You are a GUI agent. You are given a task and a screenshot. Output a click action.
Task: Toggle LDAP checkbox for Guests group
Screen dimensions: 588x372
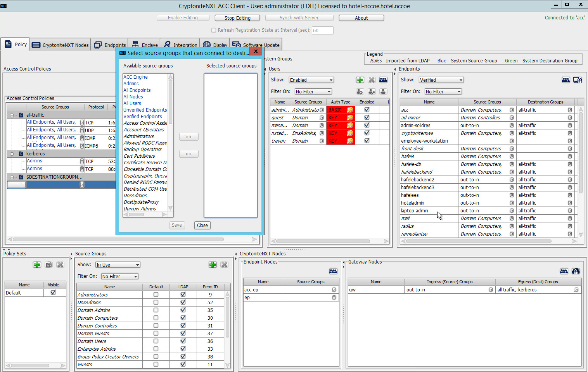coord(183,364)
